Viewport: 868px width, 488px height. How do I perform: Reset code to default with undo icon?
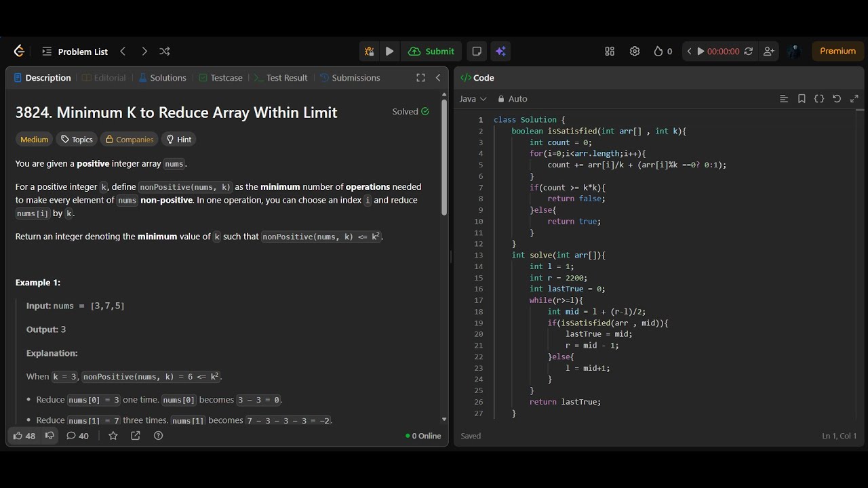pyautogui.click(x=837, y=99)
